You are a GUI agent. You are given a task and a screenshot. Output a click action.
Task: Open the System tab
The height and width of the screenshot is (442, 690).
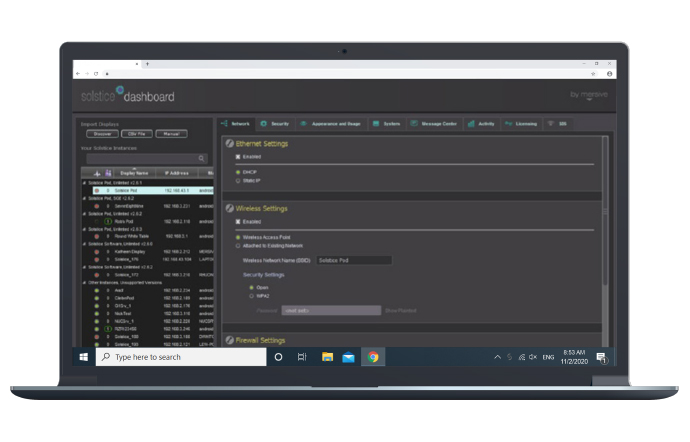click(x=386, y=124)
